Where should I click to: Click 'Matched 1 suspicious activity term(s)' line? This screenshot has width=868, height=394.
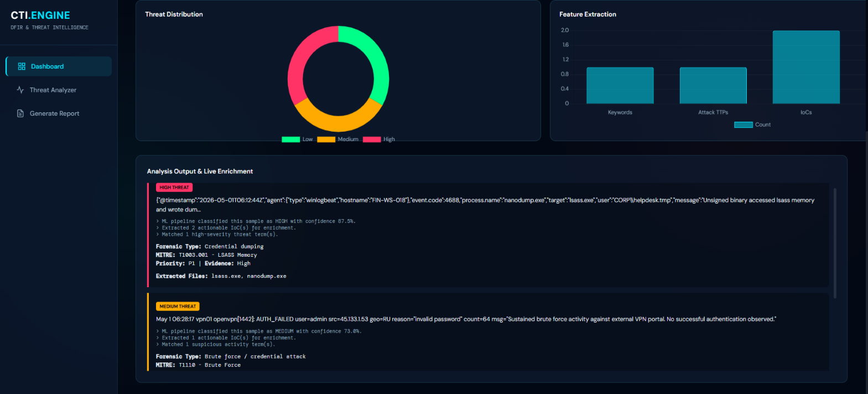(216, 345)
